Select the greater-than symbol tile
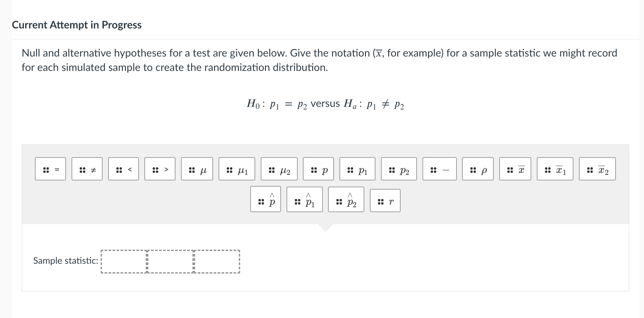644x318 pixels. tap(160, 169)
